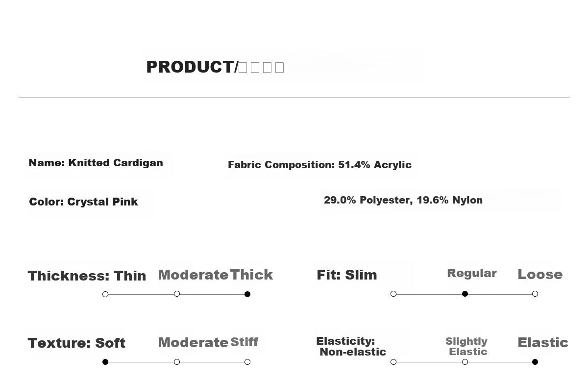
Task: Click the 29.0% Polyester, 19.6% Nylon text
Action: 403,200
